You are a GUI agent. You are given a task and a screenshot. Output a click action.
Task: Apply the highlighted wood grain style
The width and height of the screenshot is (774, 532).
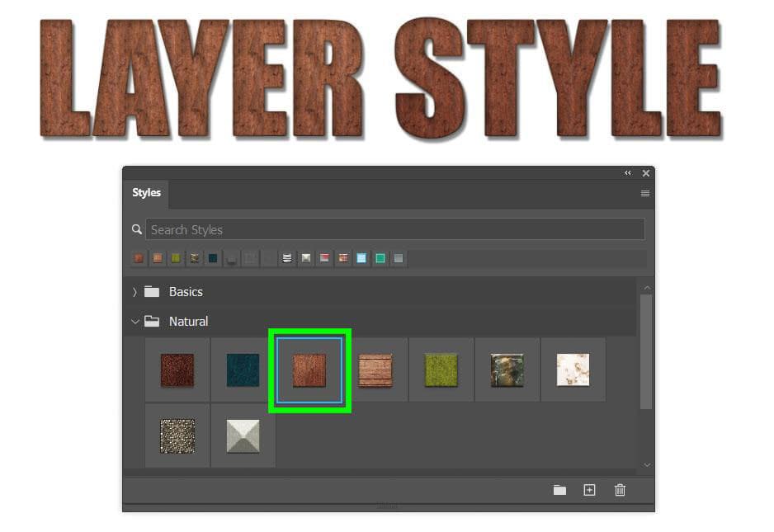(x=309, y=370)
